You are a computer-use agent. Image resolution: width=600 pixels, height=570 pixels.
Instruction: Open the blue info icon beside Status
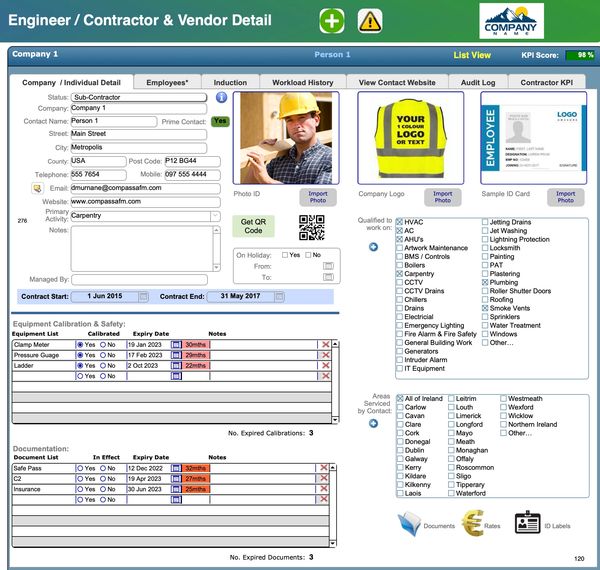(221, 98)
